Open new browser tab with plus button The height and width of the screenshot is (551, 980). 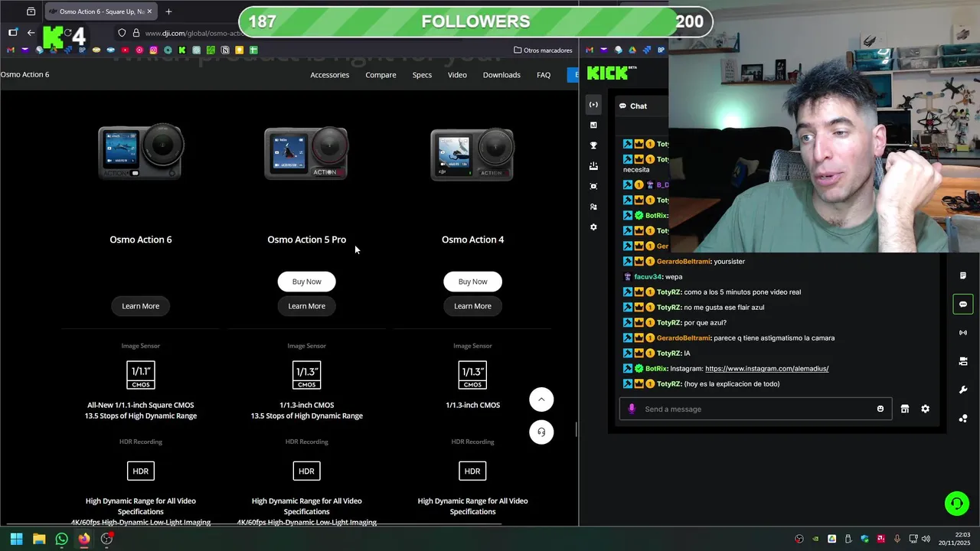click(x=168, y=11)
